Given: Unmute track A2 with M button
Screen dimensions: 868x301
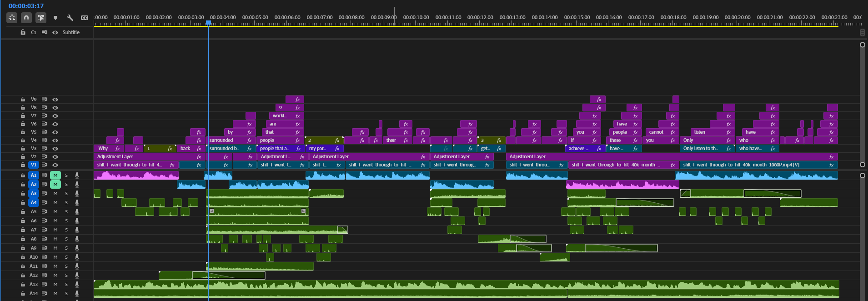Looking at the screenshot, I should (x=55, y=184).
